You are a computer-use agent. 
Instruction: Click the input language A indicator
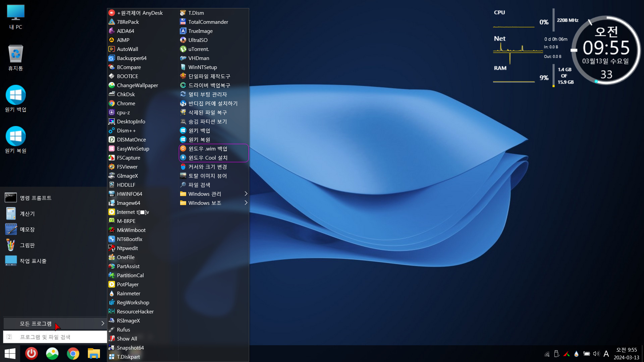(606, 354)
